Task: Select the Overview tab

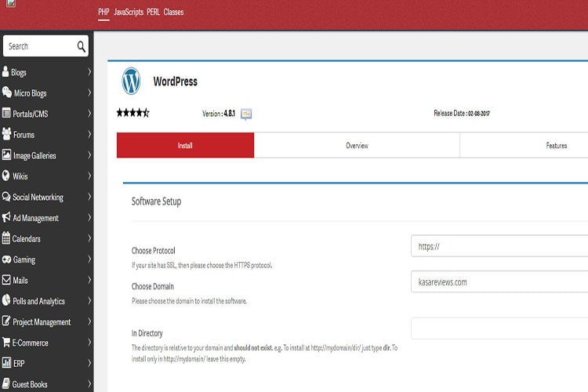Action: (357, 145)
